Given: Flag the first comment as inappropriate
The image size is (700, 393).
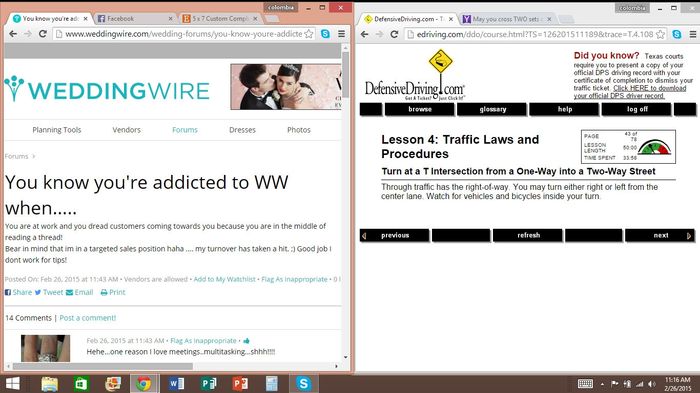Looking at the screenshot, I should tap(203, 341).
